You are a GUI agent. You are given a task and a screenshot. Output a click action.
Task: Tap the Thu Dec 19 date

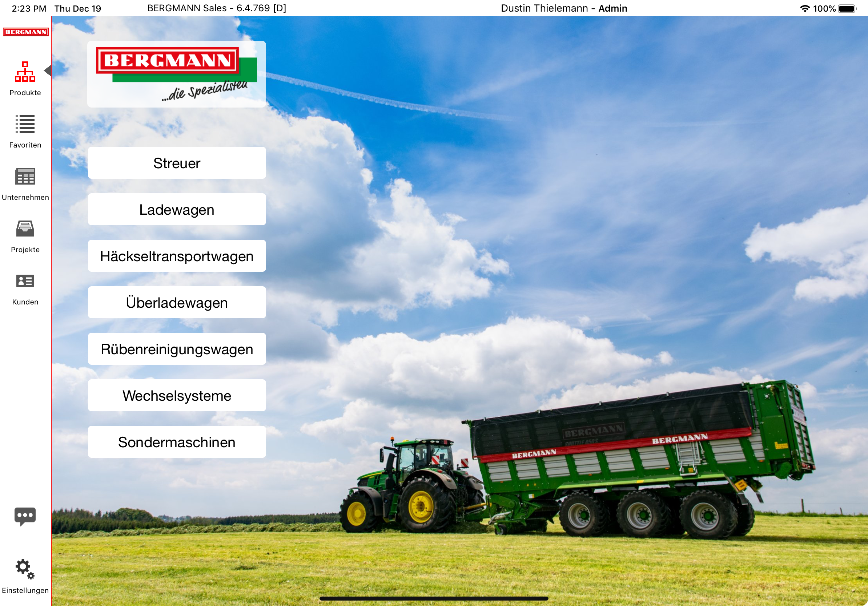(x=77, y=8)
